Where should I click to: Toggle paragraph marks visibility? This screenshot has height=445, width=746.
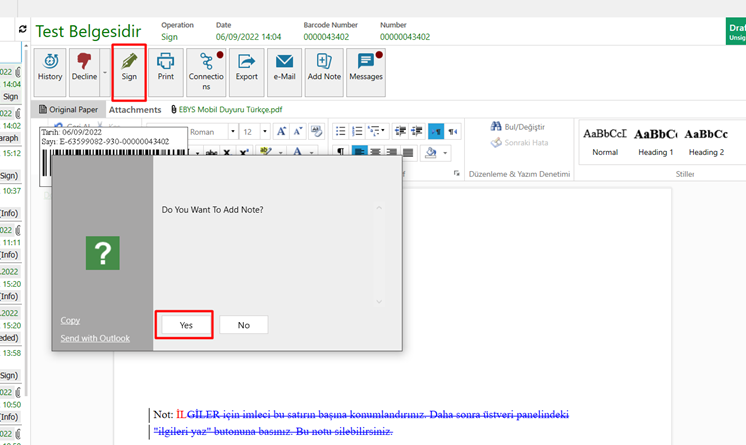coord(339,152)
